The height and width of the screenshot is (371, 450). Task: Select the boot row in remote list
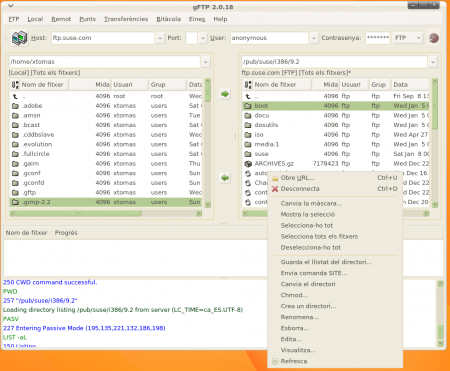[x=336, y=106]
